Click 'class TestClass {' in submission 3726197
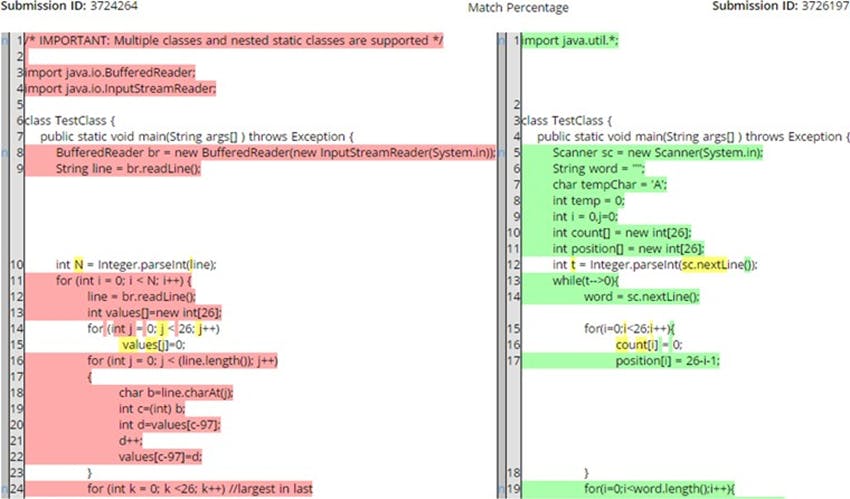 pos(567,120)
